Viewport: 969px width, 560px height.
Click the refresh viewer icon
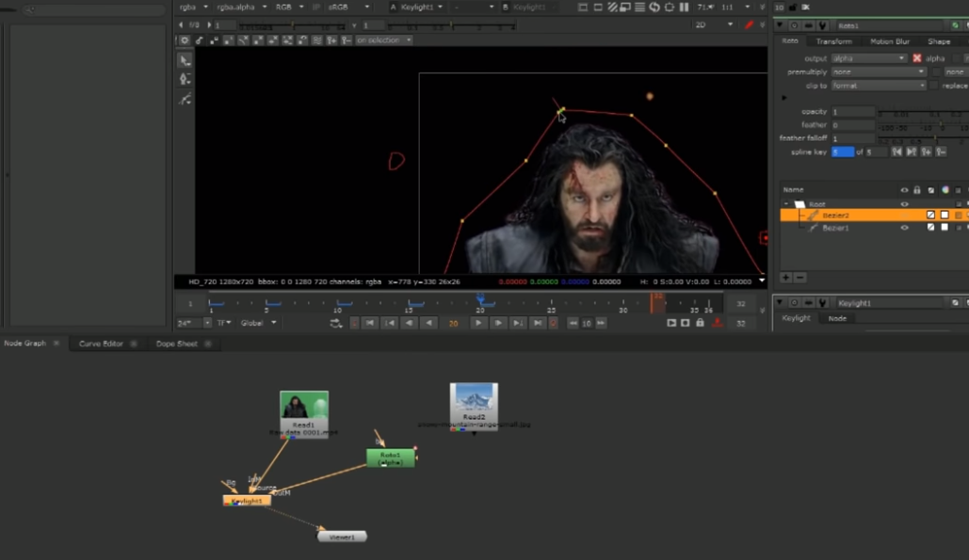click(654, 8)
